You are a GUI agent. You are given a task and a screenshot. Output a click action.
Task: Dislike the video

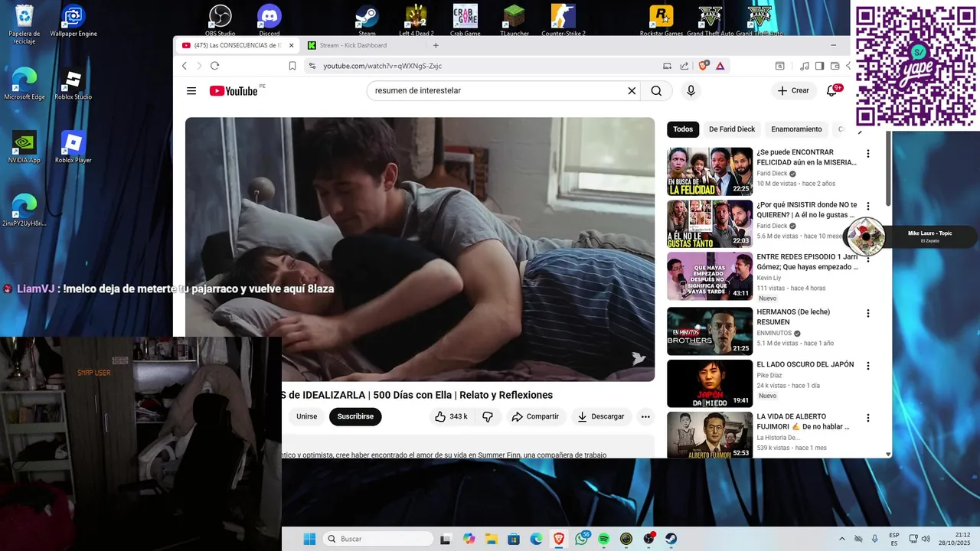pos(487,416)
